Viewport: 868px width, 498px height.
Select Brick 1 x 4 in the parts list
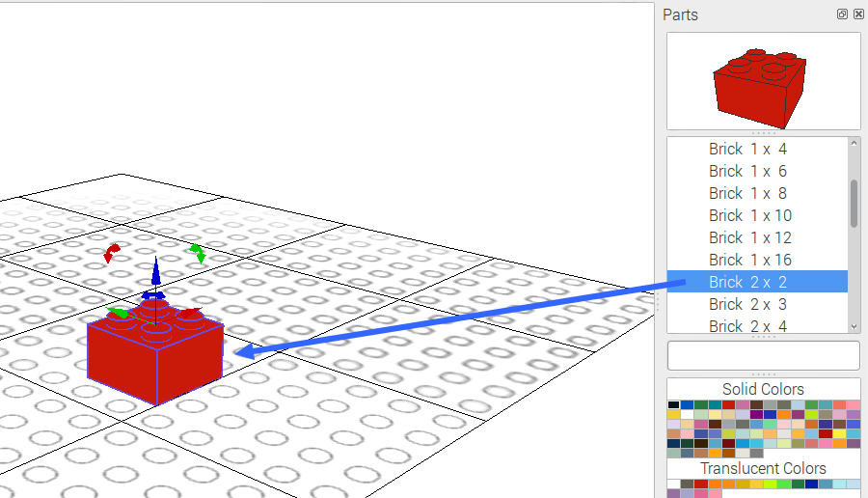(x=757, y=149)
